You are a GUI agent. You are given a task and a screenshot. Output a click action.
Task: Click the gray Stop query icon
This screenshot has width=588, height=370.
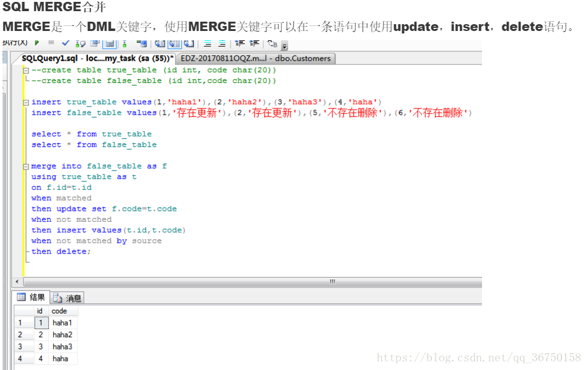click(x=51, y=42)
